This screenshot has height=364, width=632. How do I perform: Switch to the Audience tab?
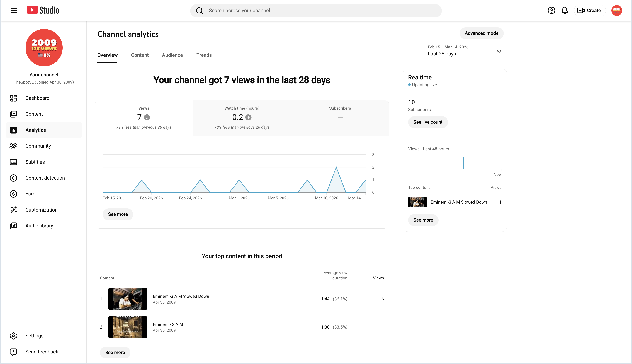click(172, 55)
